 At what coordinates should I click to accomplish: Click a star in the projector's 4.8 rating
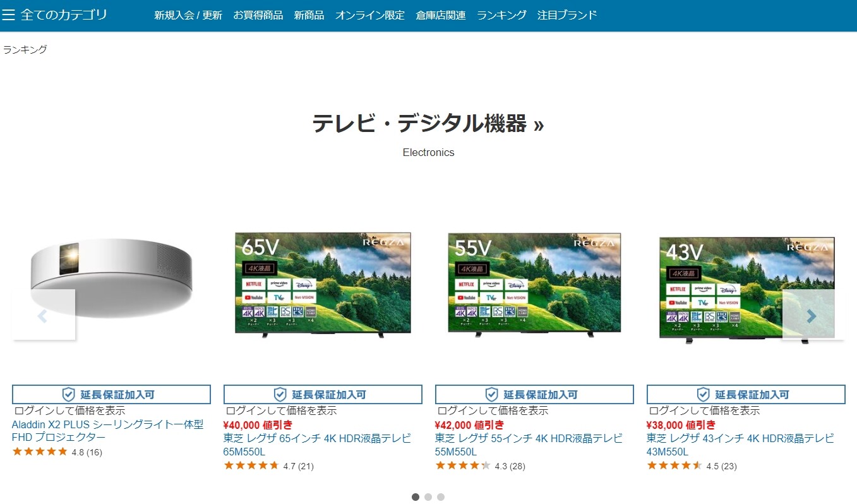click(38, 452)
